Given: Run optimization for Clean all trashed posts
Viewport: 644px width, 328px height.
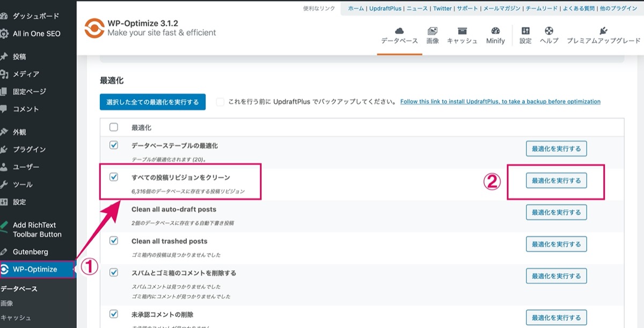Looking at the screenshot, I should click(556, 244).
